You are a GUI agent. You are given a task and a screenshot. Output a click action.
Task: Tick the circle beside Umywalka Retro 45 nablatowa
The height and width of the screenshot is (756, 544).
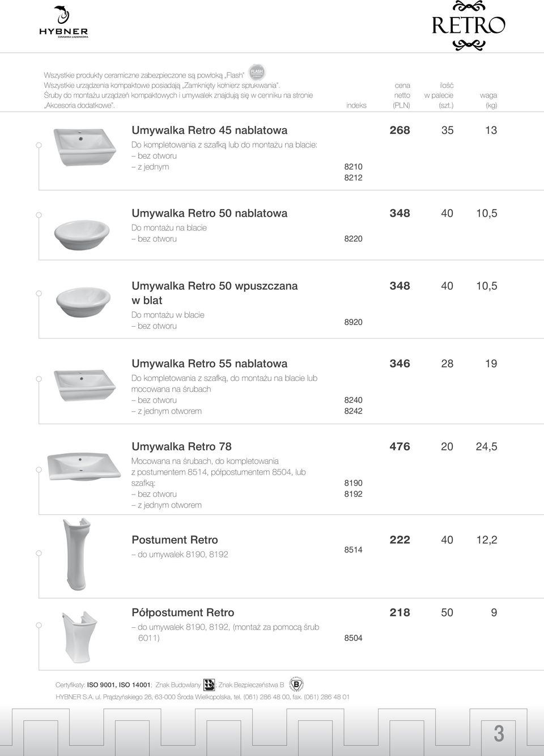(39, 146)
